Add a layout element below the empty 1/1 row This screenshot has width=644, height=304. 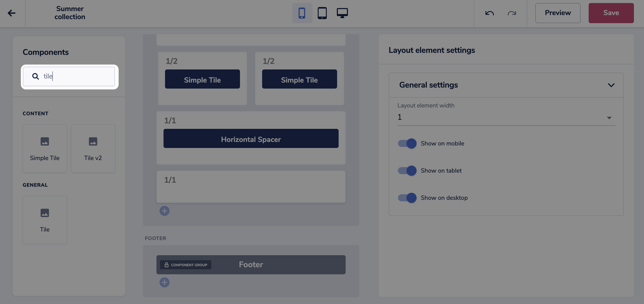[x=165, y=211]
